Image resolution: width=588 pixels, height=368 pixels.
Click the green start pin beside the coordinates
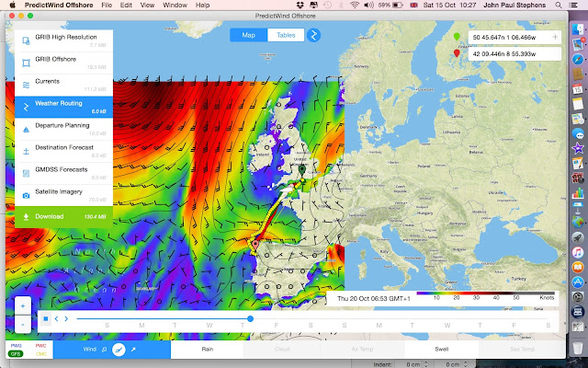457,37
